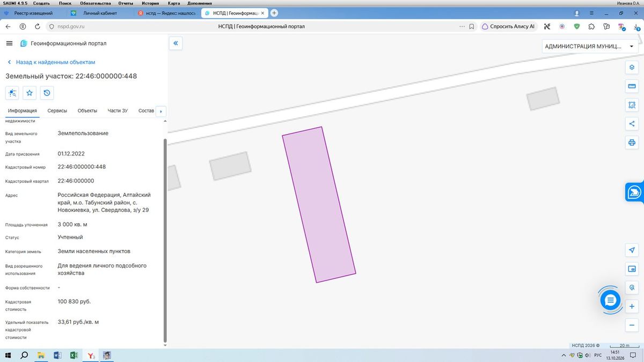Image resolution: width=644 pixels, height=362 pixels.
Task: Activate the search-by-area selection tool
Action: [x=632, y=105]
